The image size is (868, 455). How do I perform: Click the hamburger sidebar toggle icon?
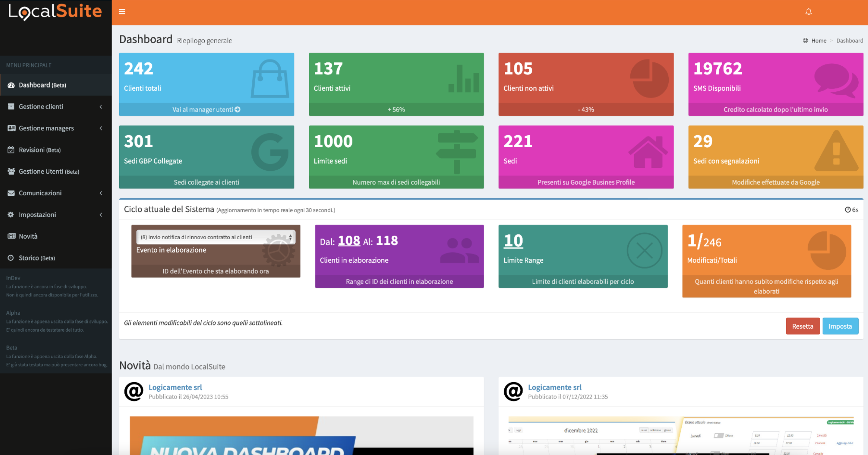pyautogui.click(x=122, y=12)
